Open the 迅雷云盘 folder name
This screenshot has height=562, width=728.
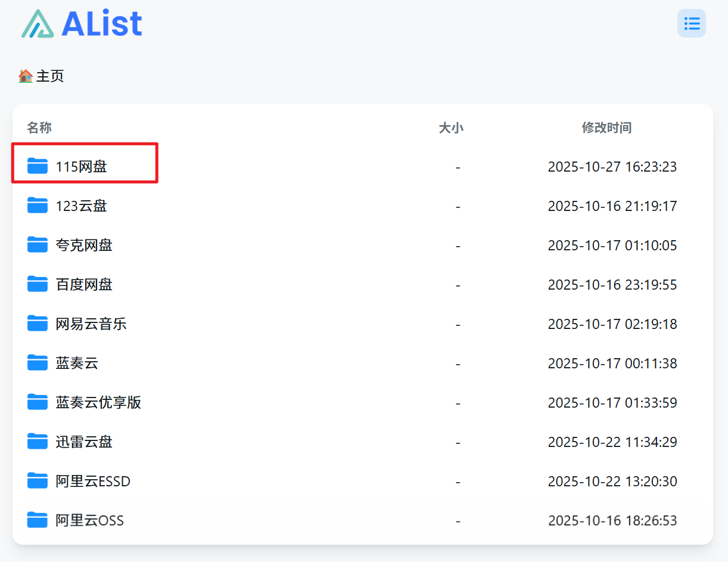click(x=84, y=442)
